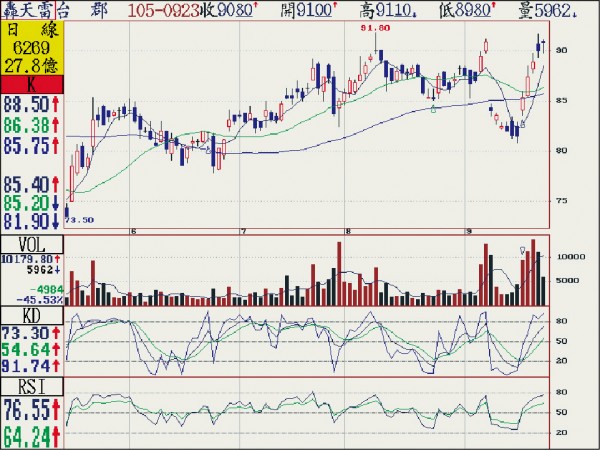Click RSI value 64.24

31,437
